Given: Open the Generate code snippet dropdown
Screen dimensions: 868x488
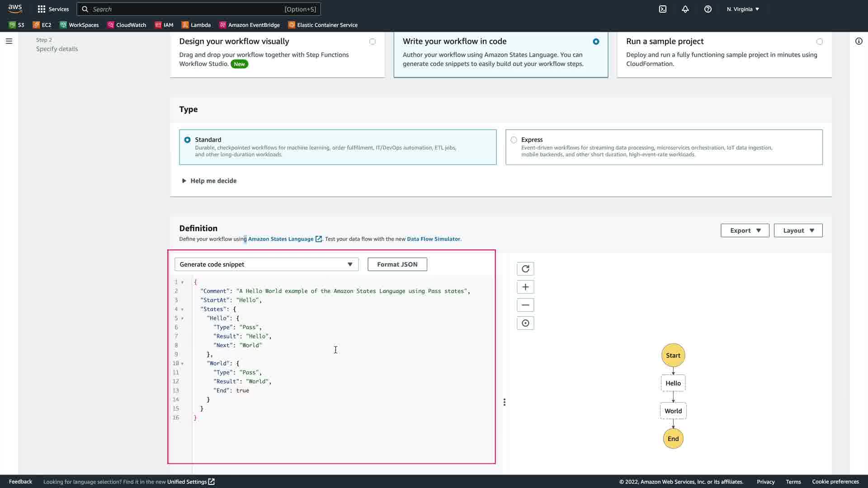Looking at the screenshot, I should tap(266, 264).
